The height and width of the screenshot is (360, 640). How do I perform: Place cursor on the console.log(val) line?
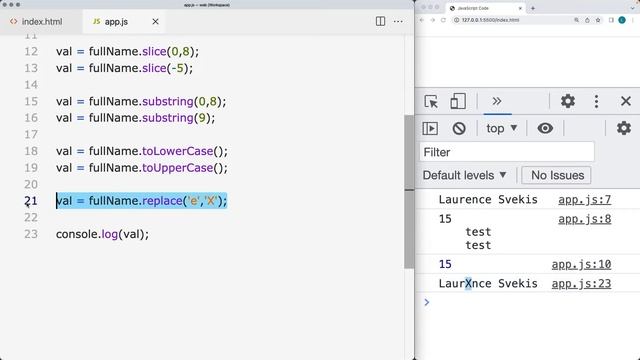pyautogui.click(x=102, y=234)
